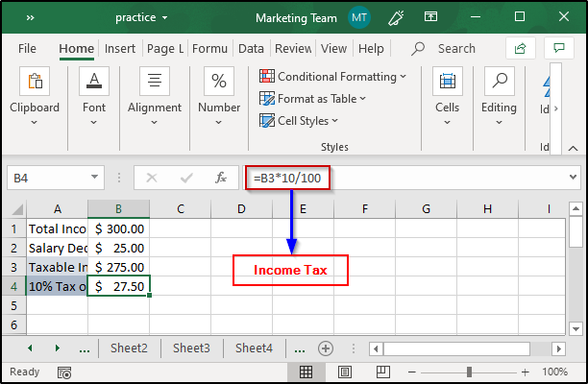Open the Comments icon
This screenshot has height=384, width=588.
point(559,48)
